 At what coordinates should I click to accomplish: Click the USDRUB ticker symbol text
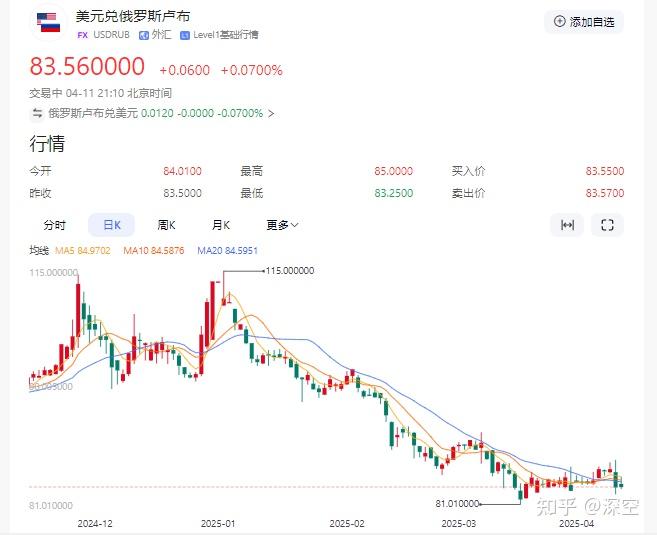[x=111, y=35]
